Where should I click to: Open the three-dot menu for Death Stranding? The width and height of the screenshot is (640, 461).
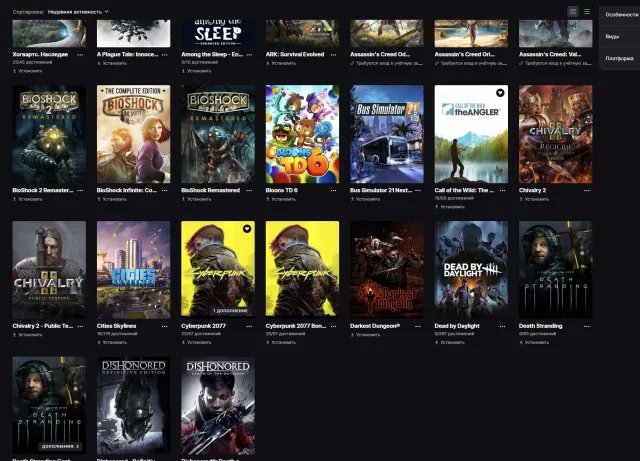(x=587, y=326)
